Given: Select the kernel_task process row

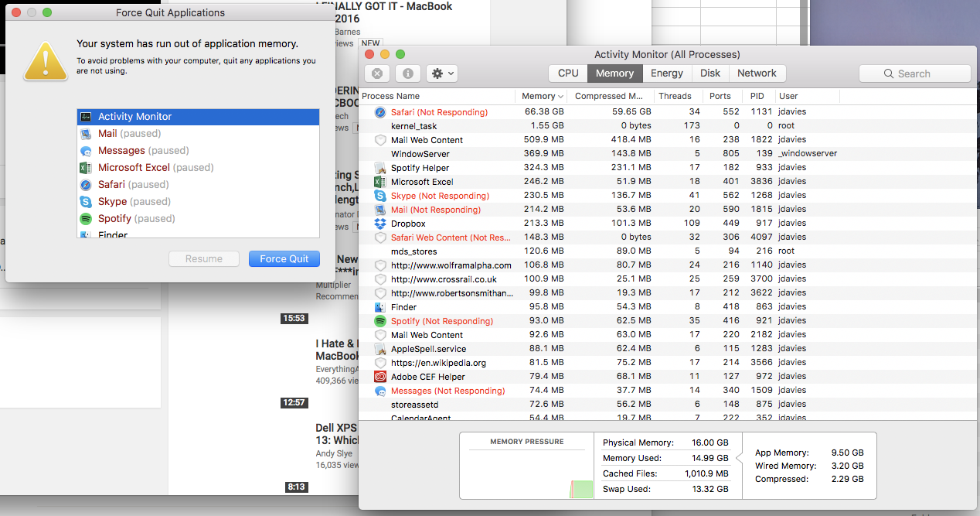Looking at the screenshot, I should click(x=669, y=126).
